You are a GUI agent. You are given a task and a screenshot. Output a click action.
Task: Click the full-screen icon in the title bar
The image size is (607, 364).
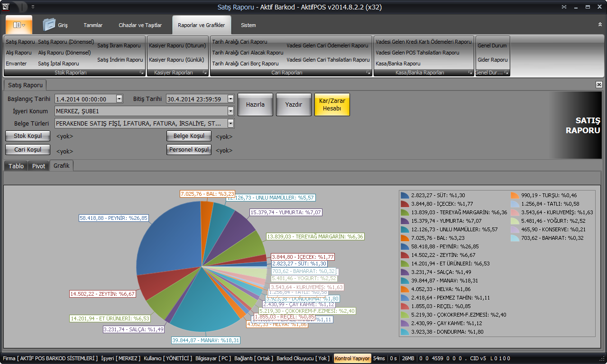coord(564,7)
